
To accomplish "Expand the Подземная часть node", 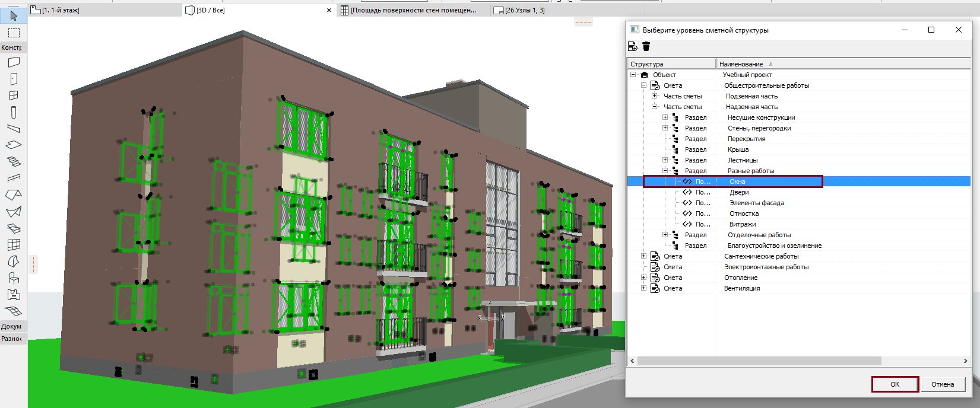I will 654,96.
